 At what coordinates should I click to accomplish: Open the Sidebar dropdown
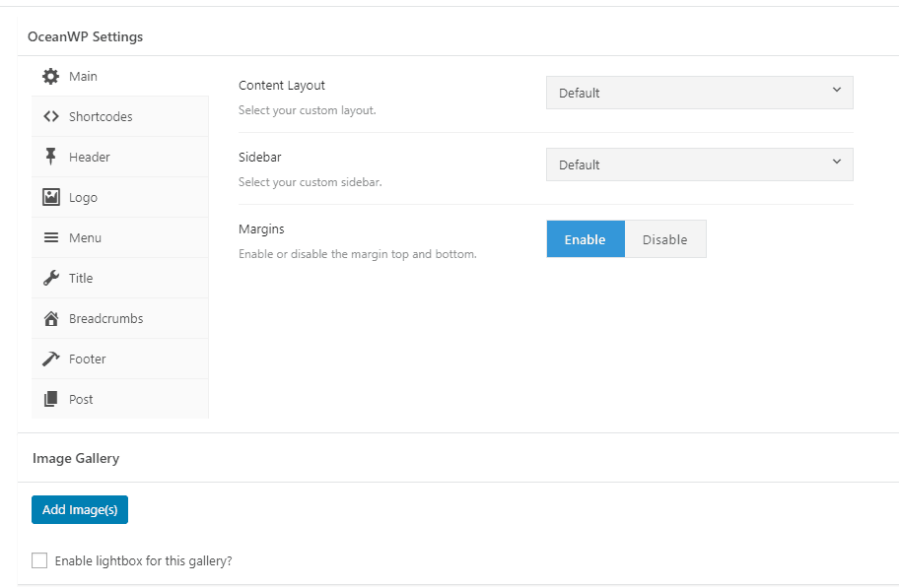[699, 164]
